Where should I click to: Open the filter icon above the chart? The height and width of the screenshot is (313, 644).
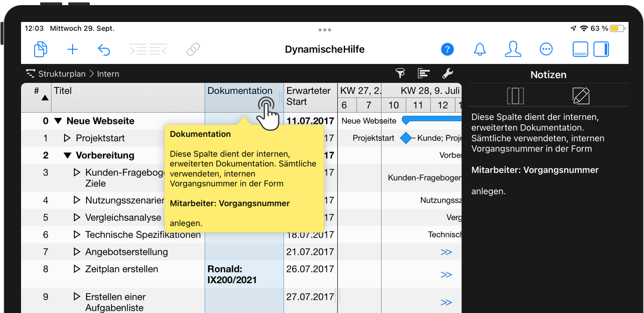400,73
